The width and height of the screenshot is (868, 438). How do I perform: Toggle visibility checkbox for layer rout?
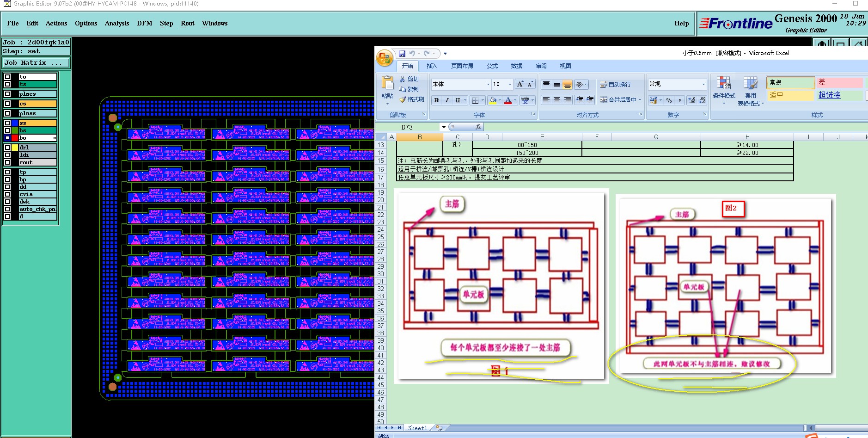(7, 162)
